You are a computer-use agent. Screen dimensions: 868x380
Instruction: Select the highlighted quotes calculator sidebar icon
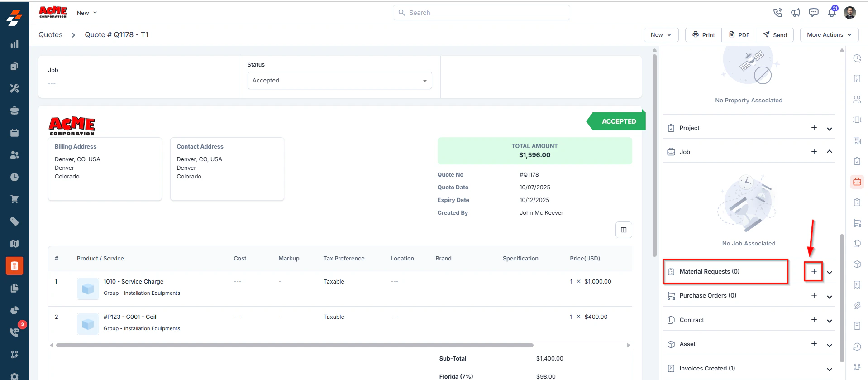tap(14, 266)
